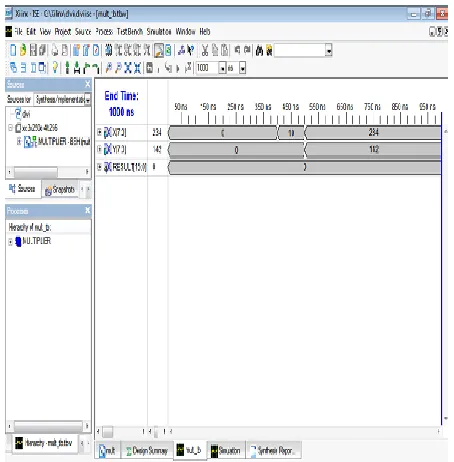
Task: Undo the last action via toolbar
Action: tap(237, 50)
